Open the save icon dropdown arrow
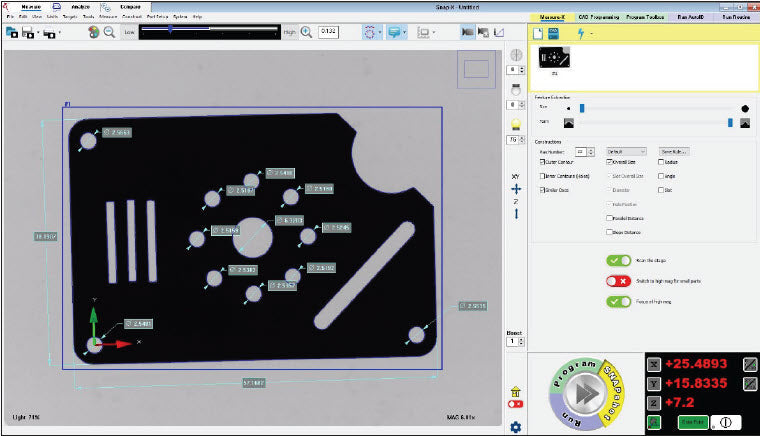This screenshot has width=760, height=436. (38, 33)
